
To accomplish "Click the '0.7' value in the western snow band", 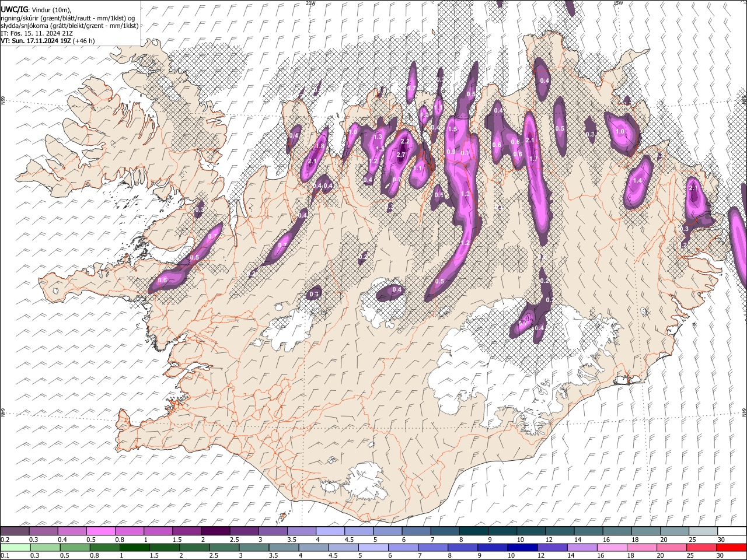I will [212, 236].
